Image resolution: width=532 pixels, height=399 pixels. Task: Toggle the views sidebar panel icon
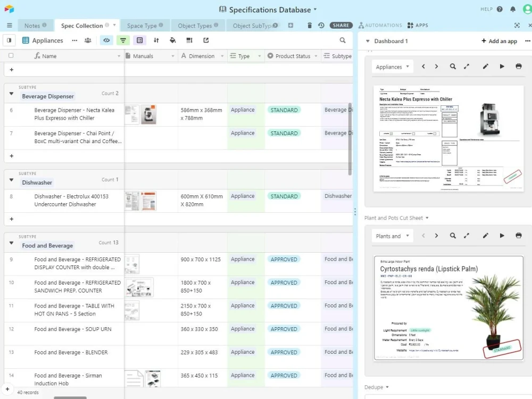[x=9, y=40]
